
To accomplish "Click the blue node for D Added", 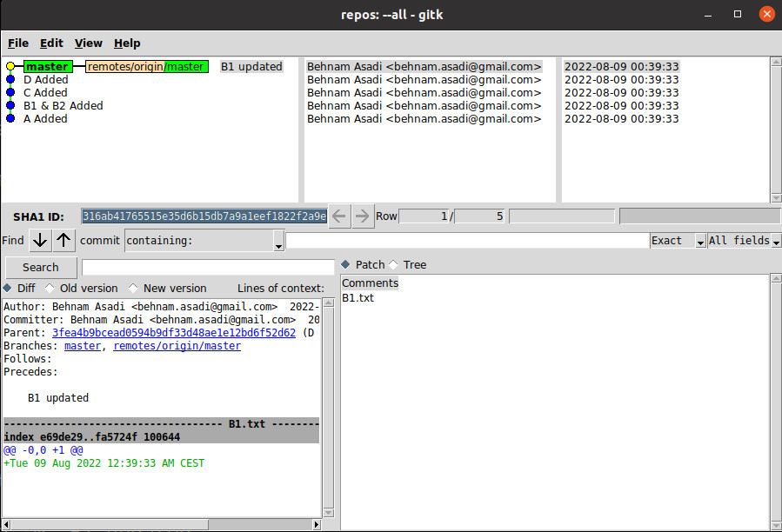I will 10,79.
